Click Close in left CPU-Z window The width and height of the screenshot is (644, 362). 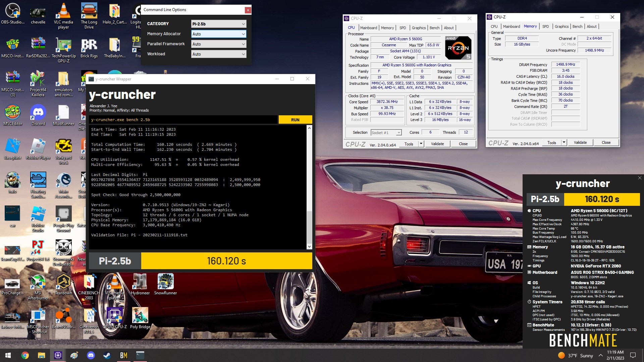tap(463, 144)
